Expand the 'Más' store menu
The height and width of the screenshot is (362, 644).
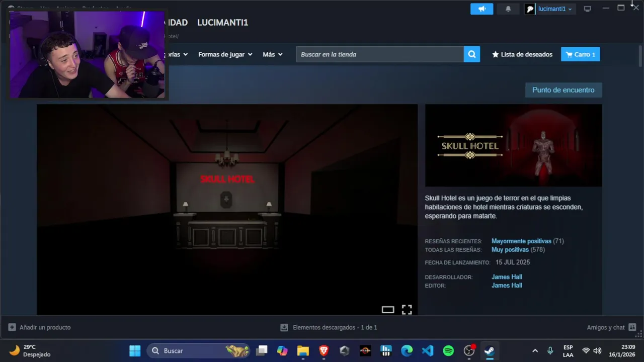pos(273,54)
